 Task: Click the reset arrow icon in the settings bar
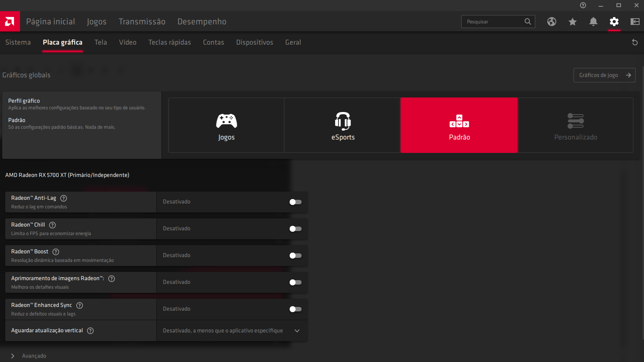[635, 42]
